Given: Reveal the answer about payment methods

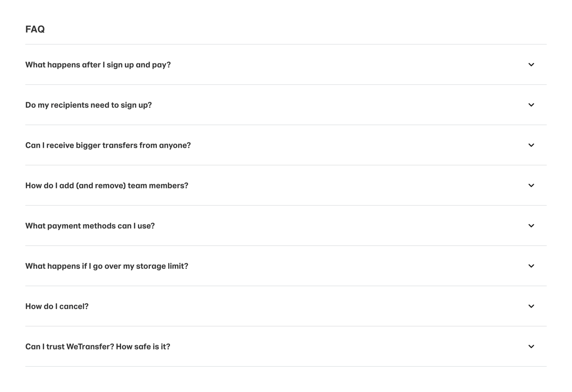Looking at the screenshot, I should coord(286,226).
